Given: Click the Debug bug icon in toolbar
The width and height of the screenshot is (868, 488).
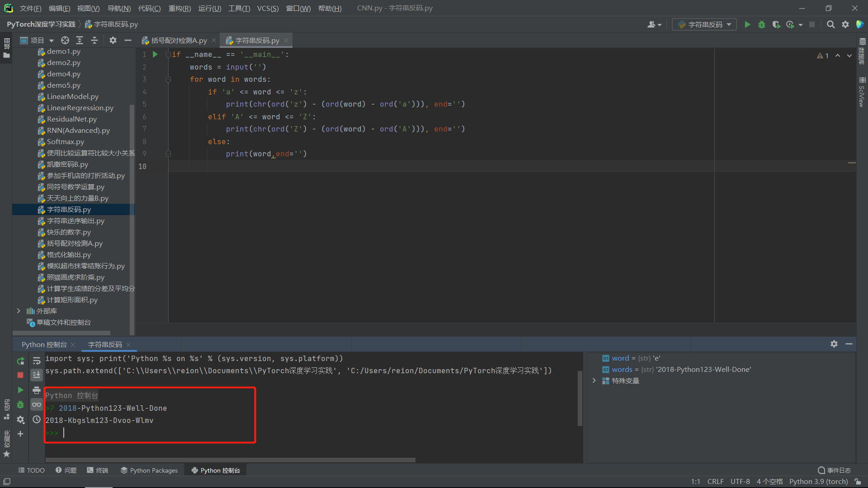Looking at the screenshot, I should (762, 24).
